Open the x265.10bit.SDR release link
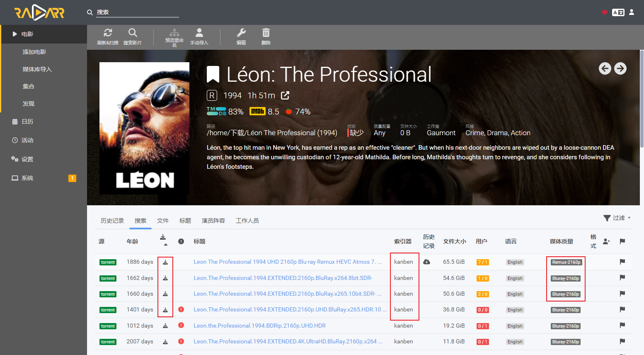Image resolution: width=644 pixels, height=355 pixels. coord(288,294)
